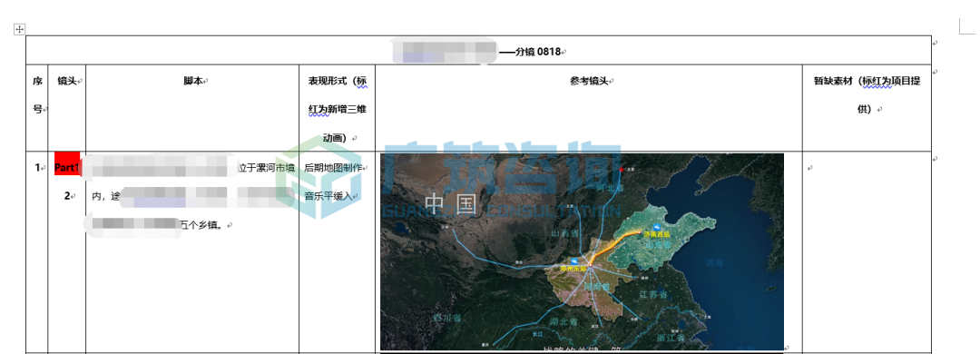Click the 后期地图制作 text
Screen dimensions: 980x354
pos(332,168)
